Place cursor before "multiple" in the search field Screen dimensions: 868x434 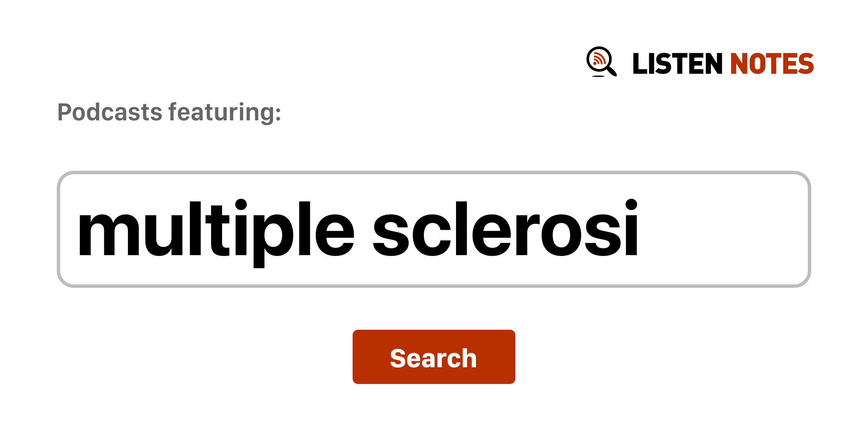tap(78, 229)
